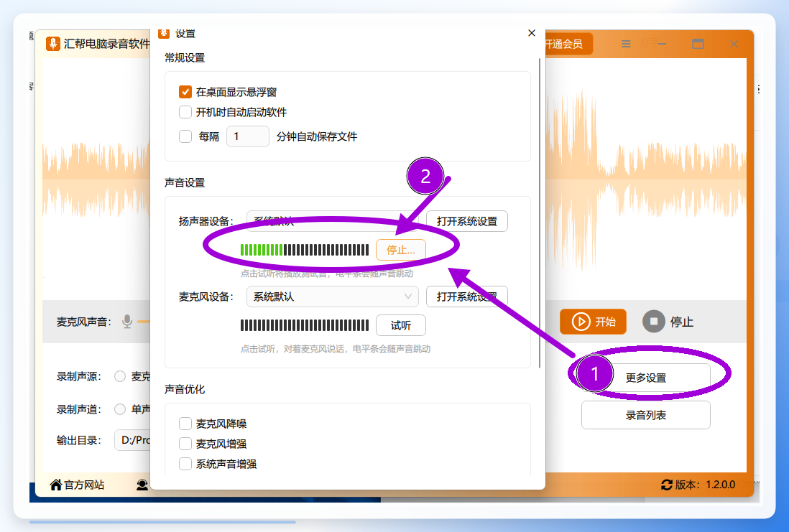Open the 麦克风设备 dropdown
The width and height of the screenshot is (789, 532).
click(x=332, y=297)
